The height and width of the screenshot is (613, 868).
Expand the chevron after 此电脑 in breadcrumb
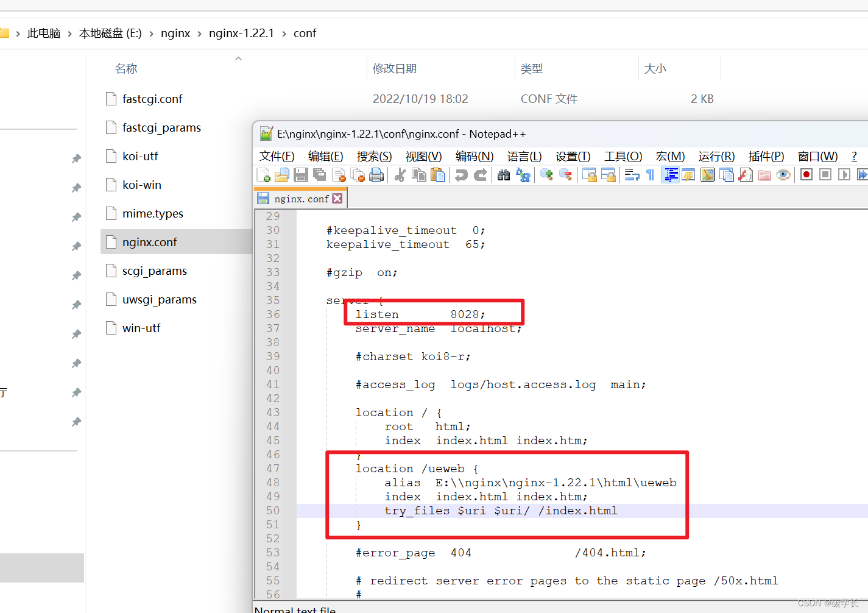point(69,34)
